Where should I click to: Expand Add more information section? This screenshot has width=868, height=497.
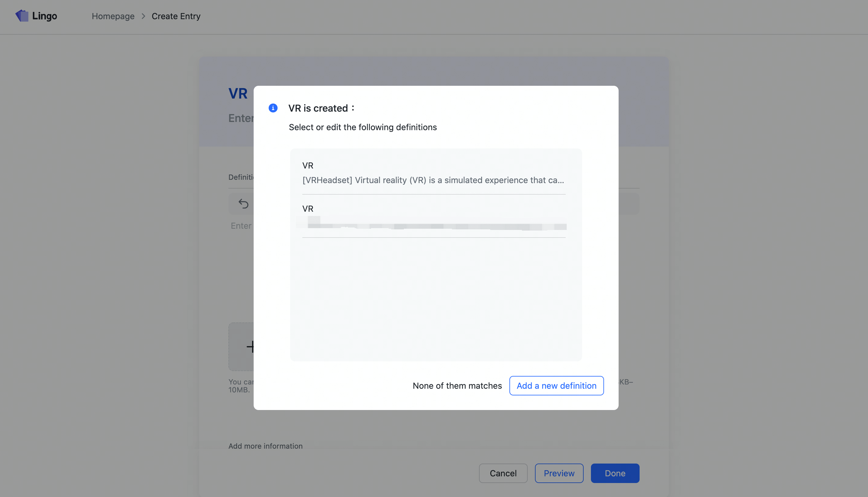[x=265, y=446]
